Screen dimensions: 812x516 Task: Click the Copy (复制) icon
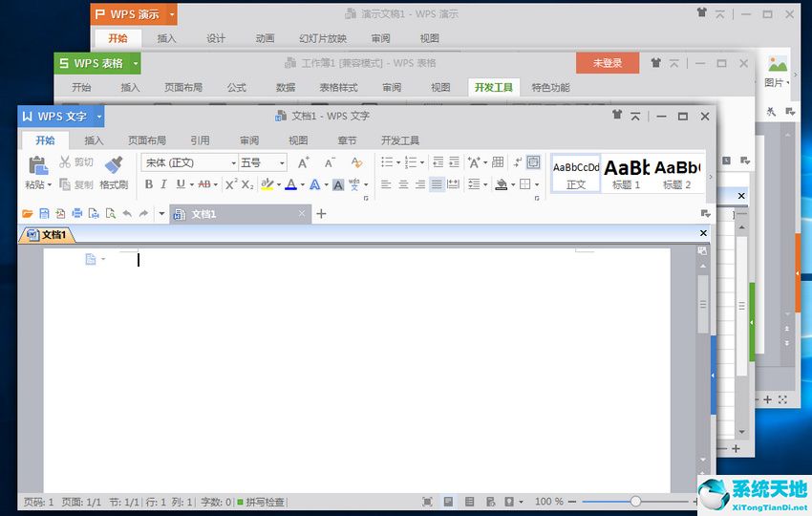(65, 184)
